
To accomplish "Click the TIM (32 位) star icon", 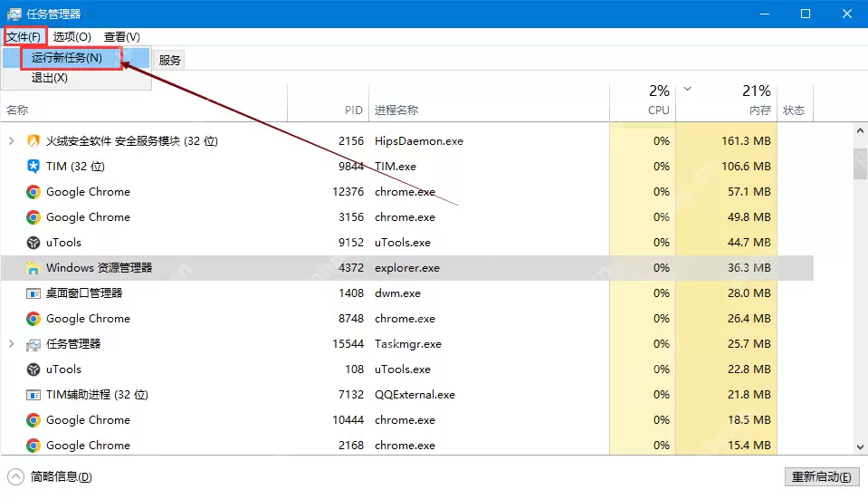I will pos(33,166).
